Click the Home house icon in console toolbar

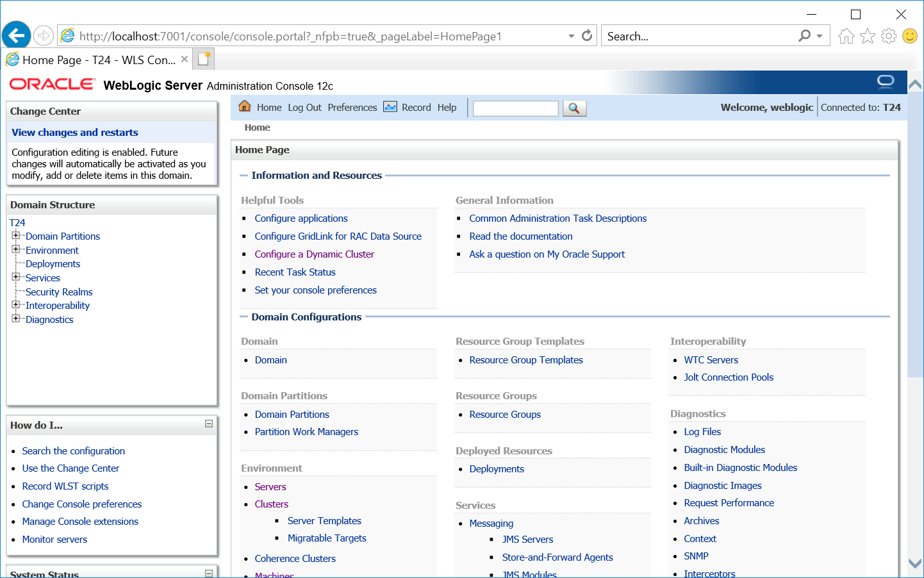pyautogui.click(x=245, y=106)
